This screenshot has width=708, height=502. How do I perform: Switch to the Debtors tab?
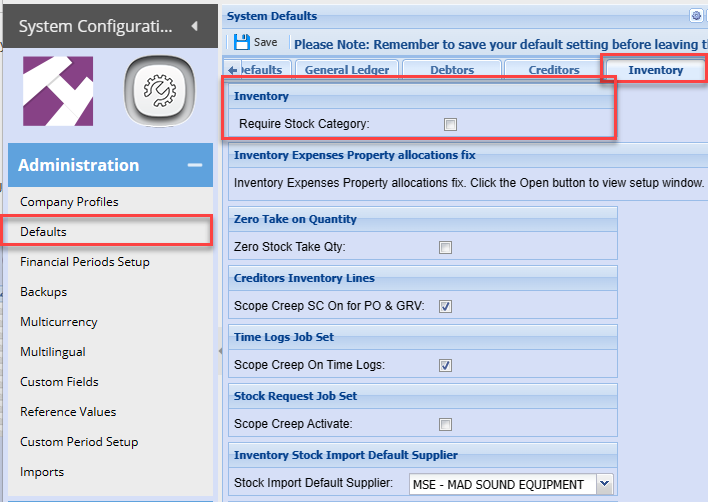pos(452,70)
